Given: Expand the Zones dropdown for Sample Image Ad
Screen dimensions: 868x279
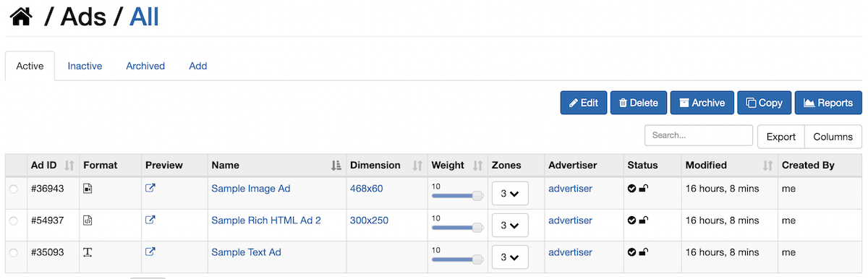Looking at the screenshot, I should click(510, 194).
